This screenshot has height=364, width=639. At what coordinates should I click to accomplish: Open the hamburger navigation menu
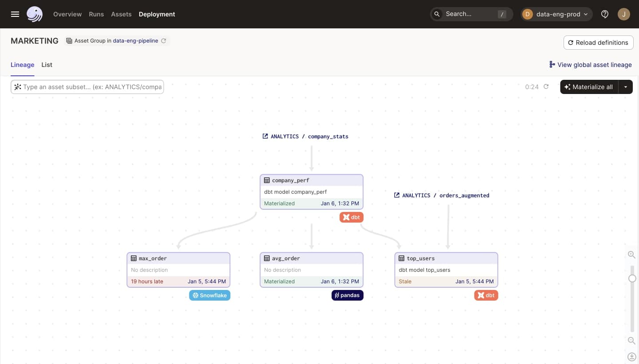15,14
